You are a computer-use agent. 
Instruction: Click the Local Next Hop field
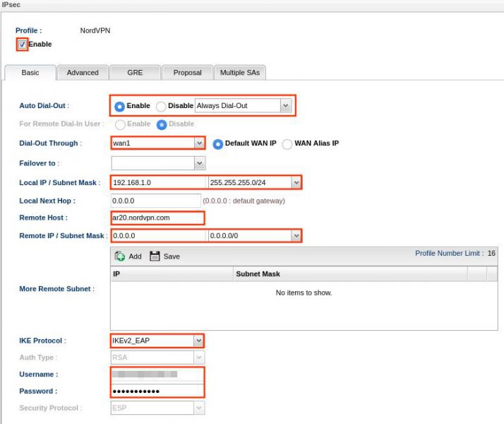(x=156, y=201)
